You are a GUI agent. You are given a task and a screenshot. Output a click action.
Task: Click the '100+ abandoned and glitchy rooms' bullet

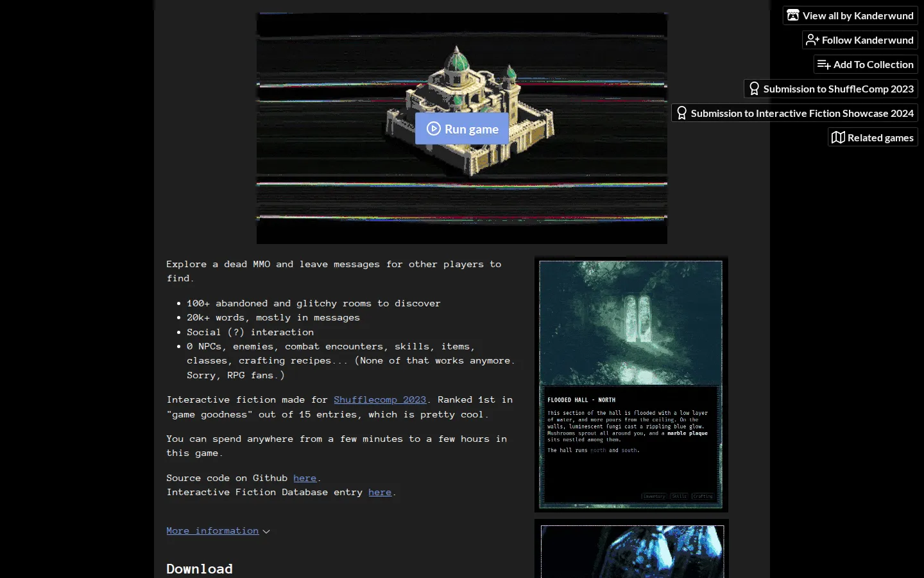(314, 303)
